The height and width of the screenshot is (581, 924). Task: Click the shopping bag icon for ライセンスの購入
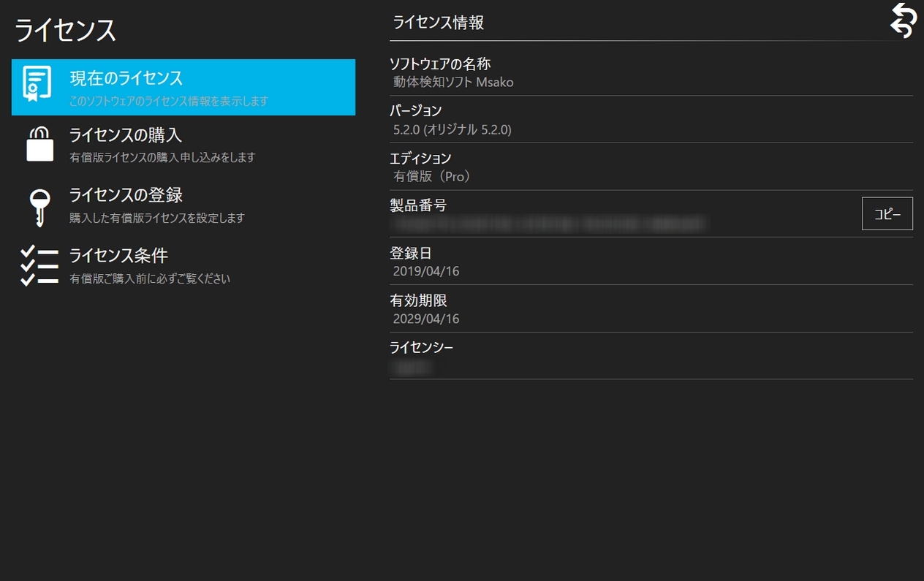(x=39, y=143)
